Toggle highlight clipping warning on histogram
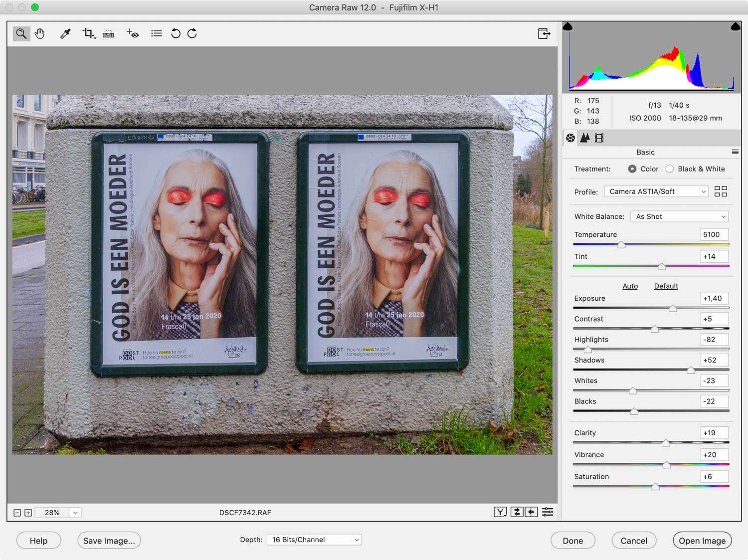Image resolution: width=748 pixels, height=560 pixels. click(x=736, y=26)
